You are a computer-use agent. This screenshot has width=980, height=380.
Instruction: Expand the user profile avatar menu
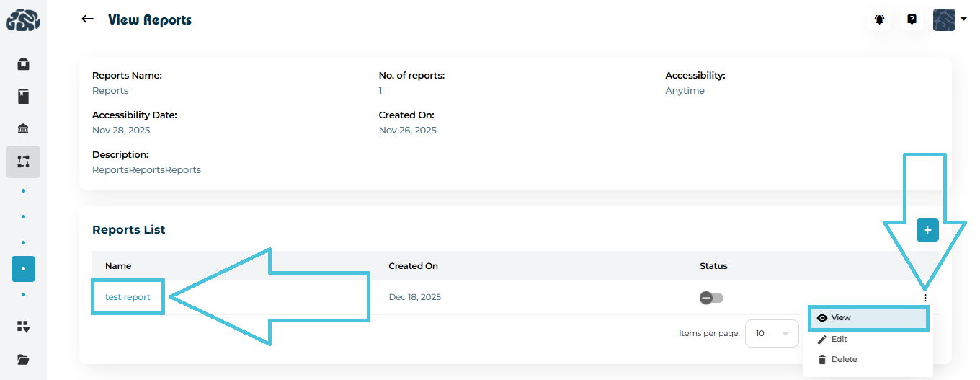point(949,19)
